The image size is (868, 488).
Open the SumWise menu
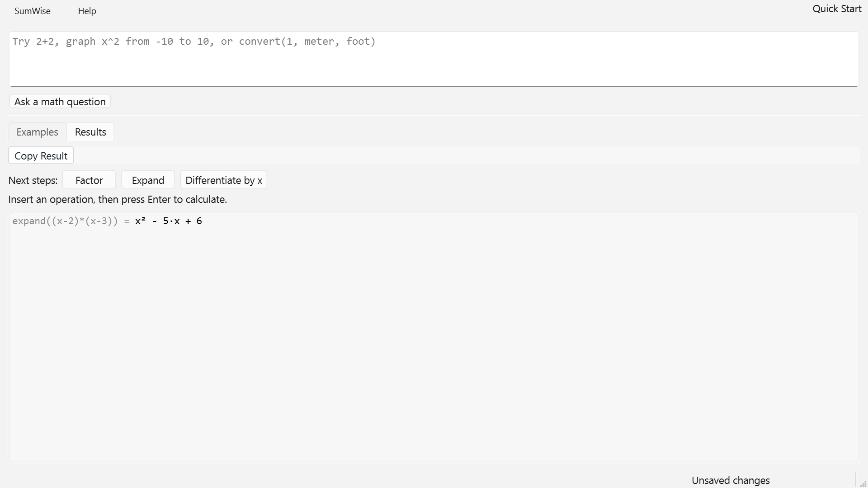33,11
